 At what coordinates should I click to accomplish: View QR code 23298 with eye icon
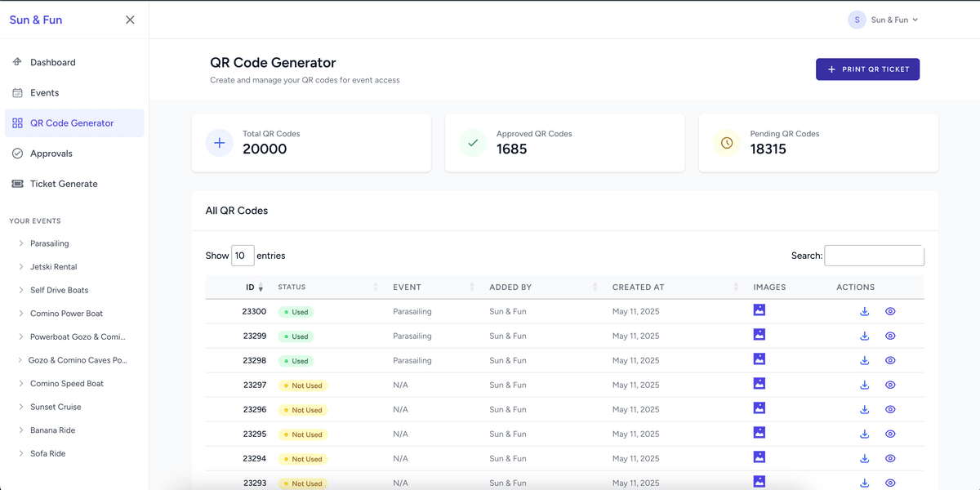coord(890,360)
